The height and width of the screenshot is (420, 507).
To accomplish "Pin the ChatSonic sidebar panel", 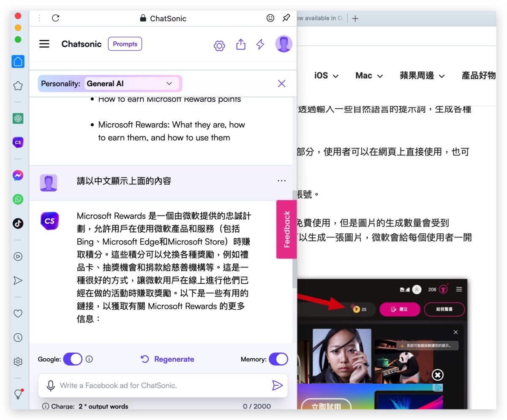I will [286, 18].
